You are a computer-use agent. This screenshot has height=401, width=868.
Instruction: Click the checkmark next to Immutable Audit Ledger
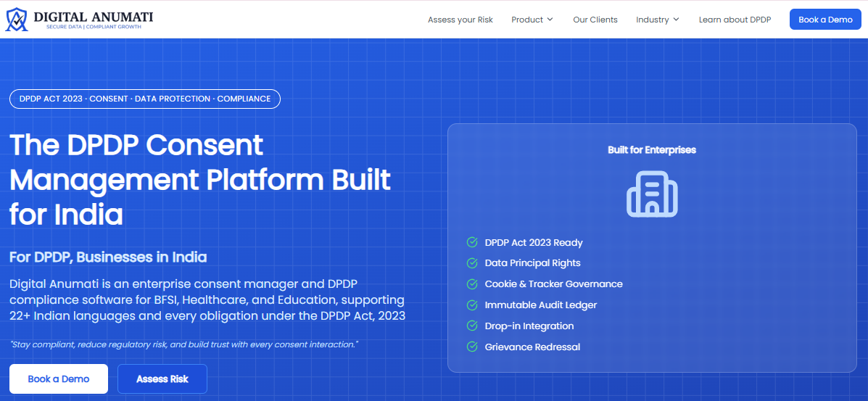(x=472, y=305)
